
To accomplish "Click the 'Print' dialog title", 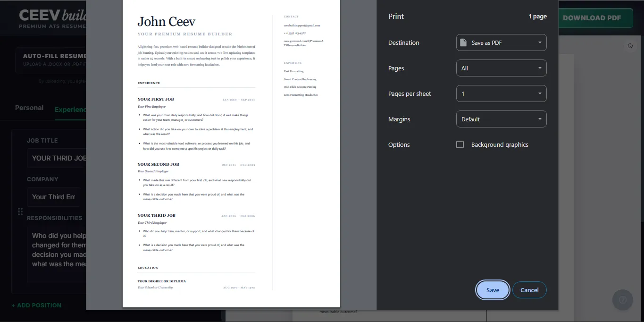I will point(396,16).
